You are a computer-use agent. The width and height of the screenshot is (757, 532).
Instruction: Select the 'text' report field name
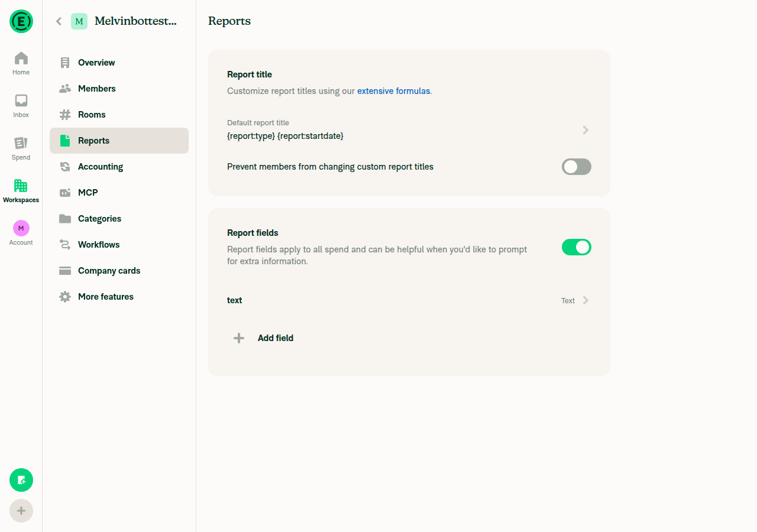point(235,300)
